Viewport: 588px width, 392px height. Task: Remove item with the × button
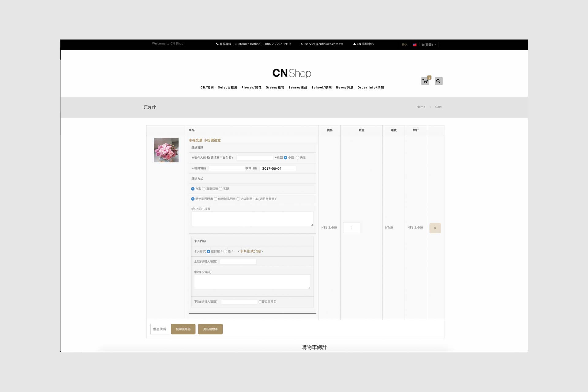[435, 228]
